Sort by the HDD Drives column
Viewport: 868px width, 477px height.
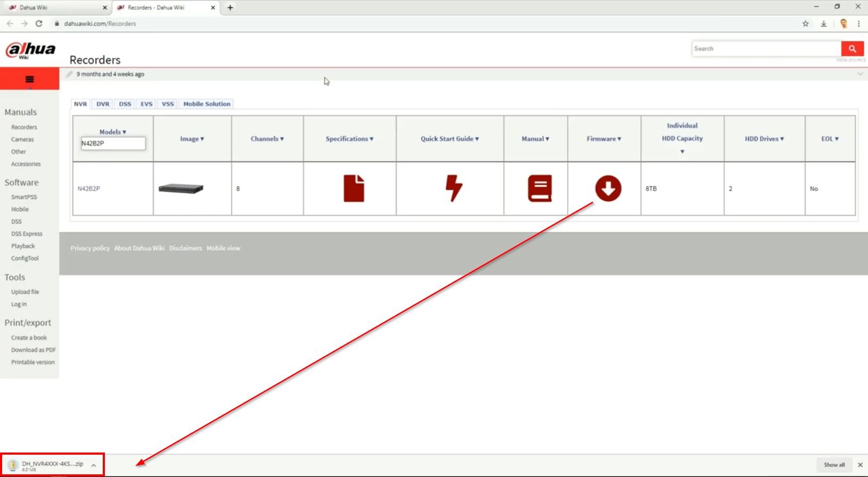[765, 138]
